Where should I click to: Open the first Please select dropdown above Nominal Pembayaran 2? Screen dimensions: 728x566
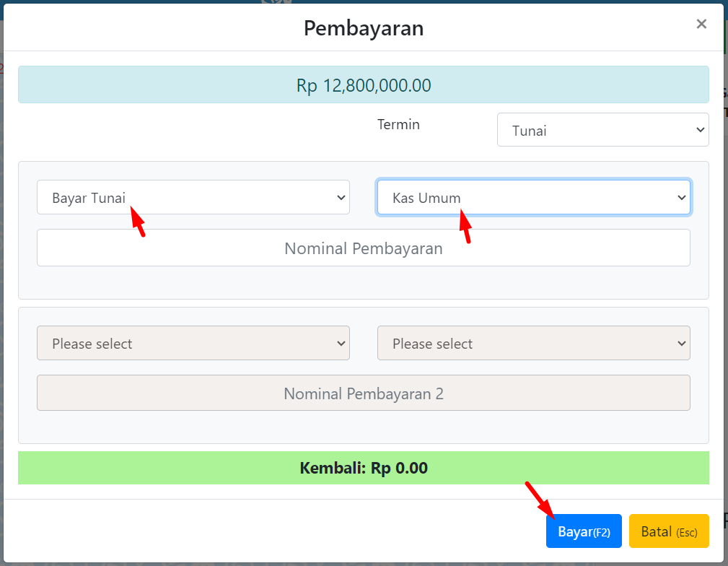tap(193, 343)
